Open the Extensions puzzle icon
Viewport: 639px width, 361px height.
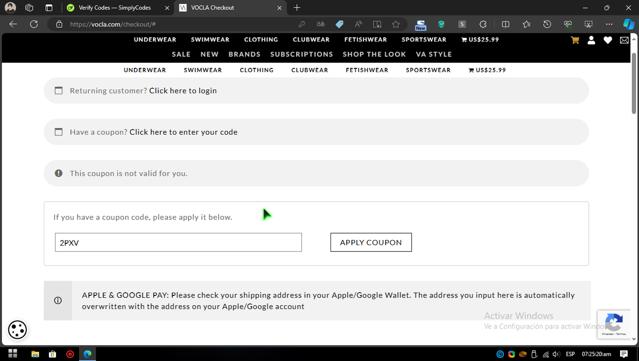483,24
